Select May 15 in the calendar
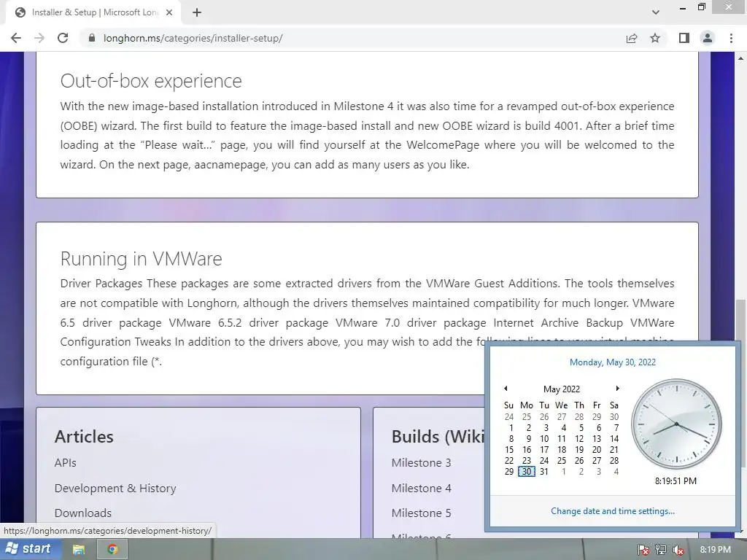 (509, 449)
